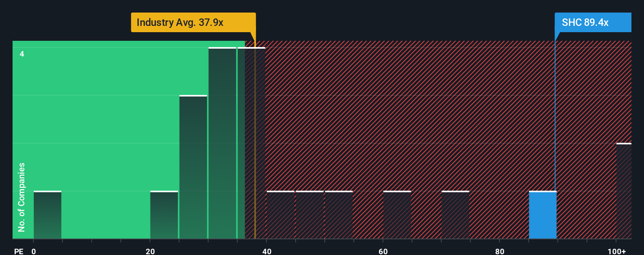Click the Industry Avg. 37.9x label
644x255 pixels.
pyautogui.click(x=193, y=22)
